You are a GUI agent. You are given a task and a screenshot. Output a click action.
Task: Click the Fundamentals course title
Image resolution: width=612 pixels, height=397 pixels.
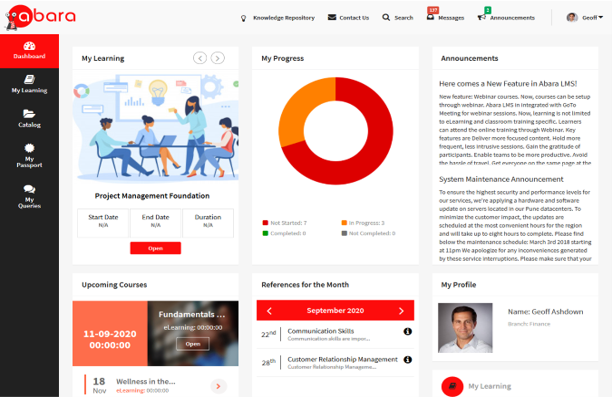(x=192, y=314)
